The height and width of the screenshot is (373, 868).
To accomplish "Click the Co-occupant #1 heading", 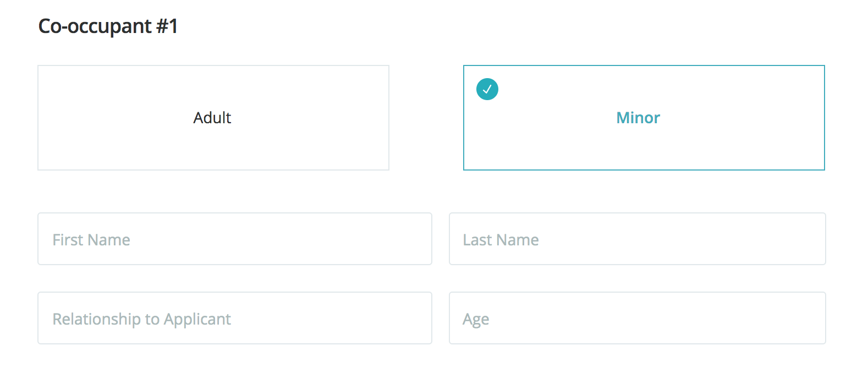I will coord(108,26).
